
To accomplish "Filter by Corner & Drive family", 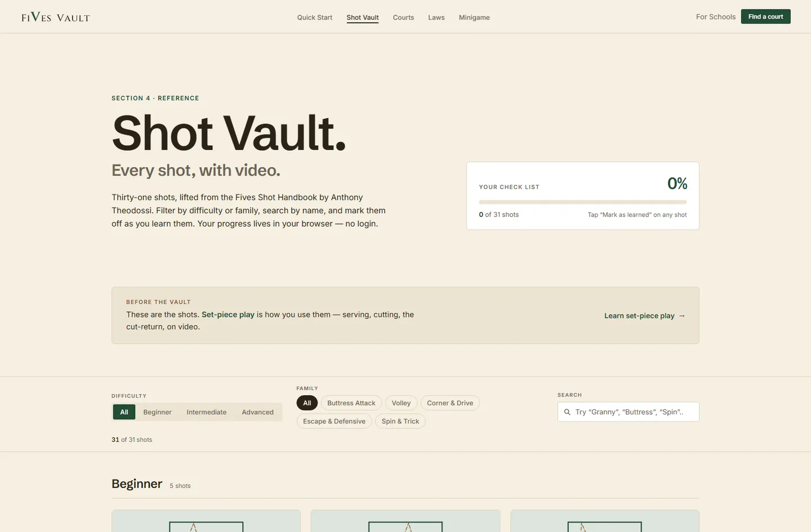I will click(450, 403).
